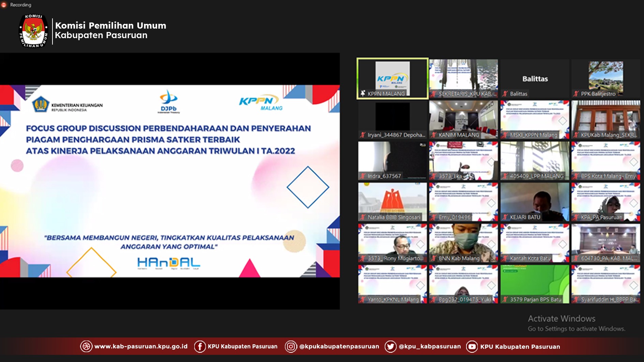
Task: Click the Twitter bird icon in footer
Action: coord(390,346)
